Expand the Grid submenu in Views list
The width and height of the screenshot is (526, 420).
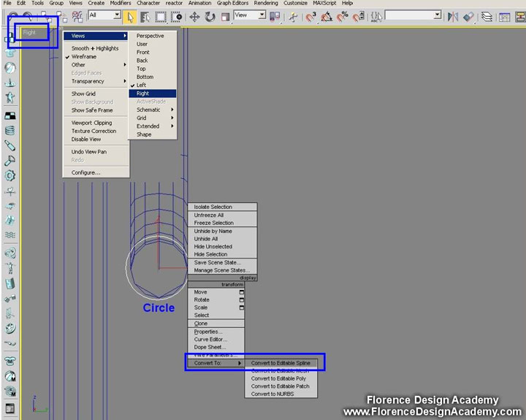click(153, 118)
